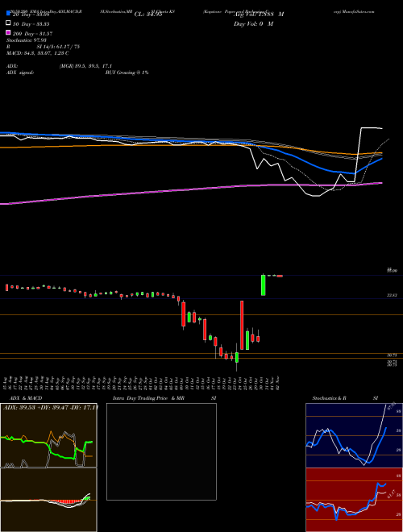Click the magenta 200 Day legend swatch
403x532 pixels.
click(8, 33)
